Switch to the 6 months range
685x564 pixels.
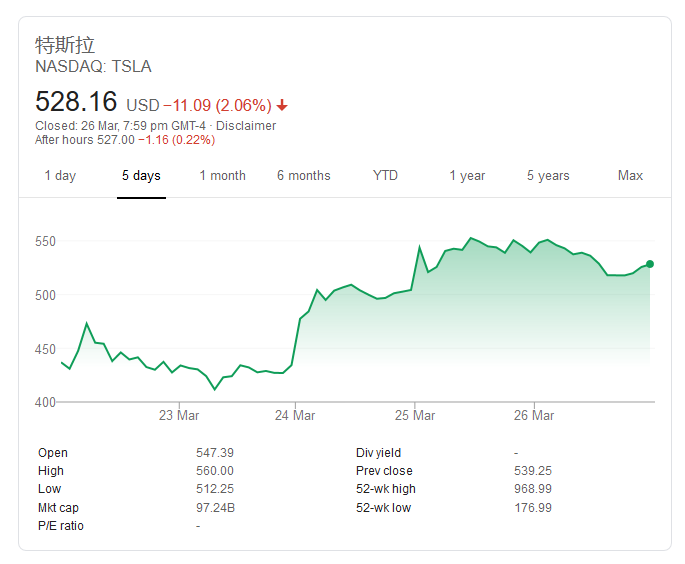303,176
